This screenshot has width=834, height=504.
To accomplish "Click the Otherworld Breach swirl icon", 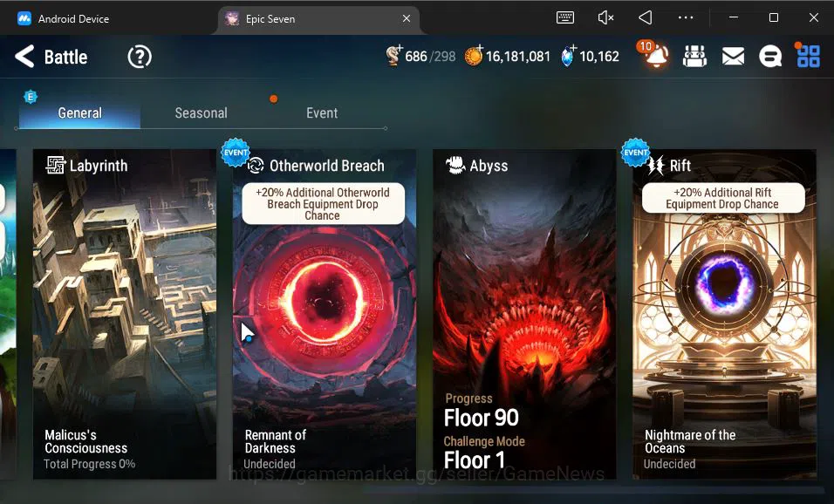I will coord(256,166).
